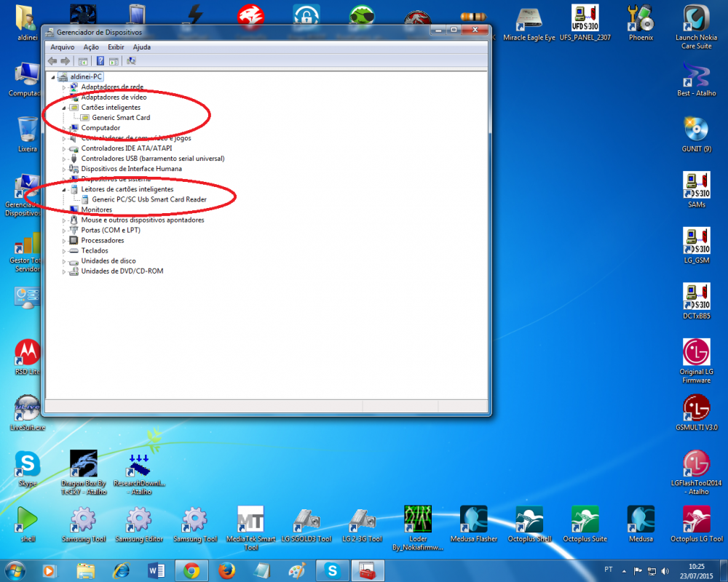Select the Generic Smart Card device
728x582 pixels.
(x=121, y=118)
